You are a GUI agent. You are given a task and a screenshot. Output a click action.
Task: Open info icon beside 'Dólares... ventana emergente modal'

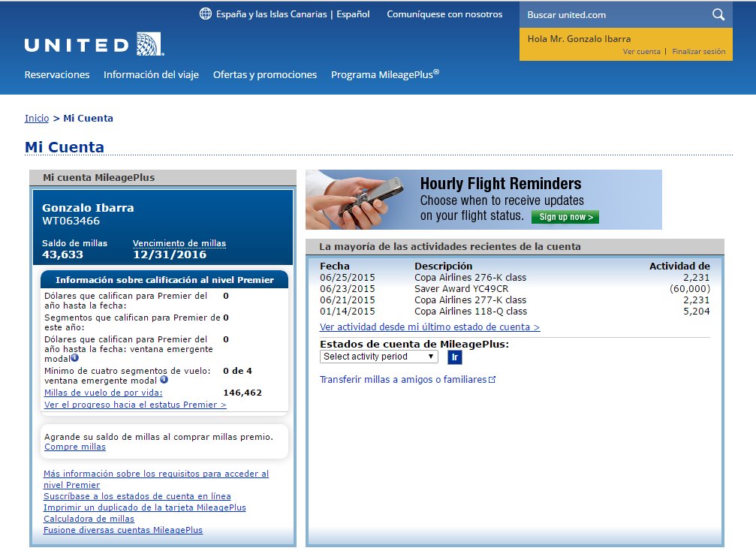(75, 357)
